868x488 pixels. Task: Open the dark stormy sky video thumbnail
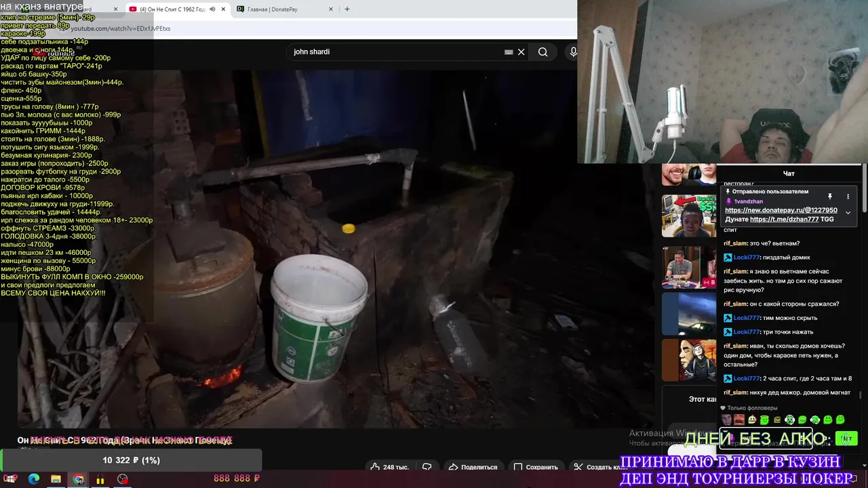[689, 314]
